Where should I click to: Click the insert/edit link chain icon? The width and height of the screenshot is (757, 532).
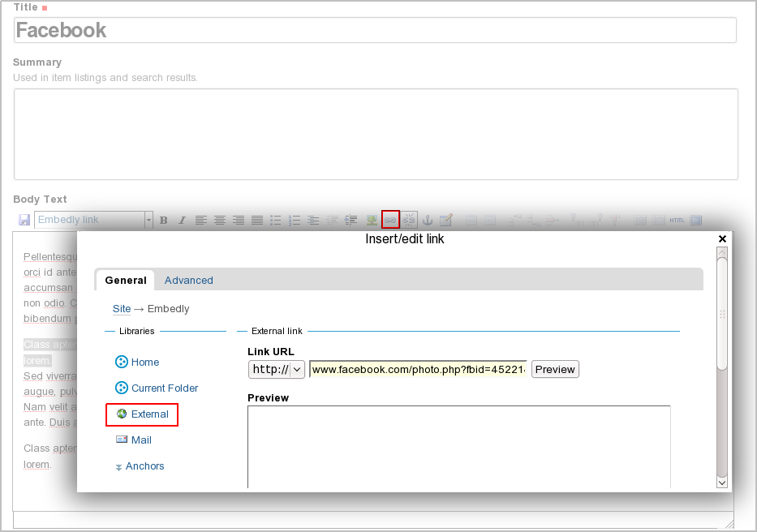390,220
